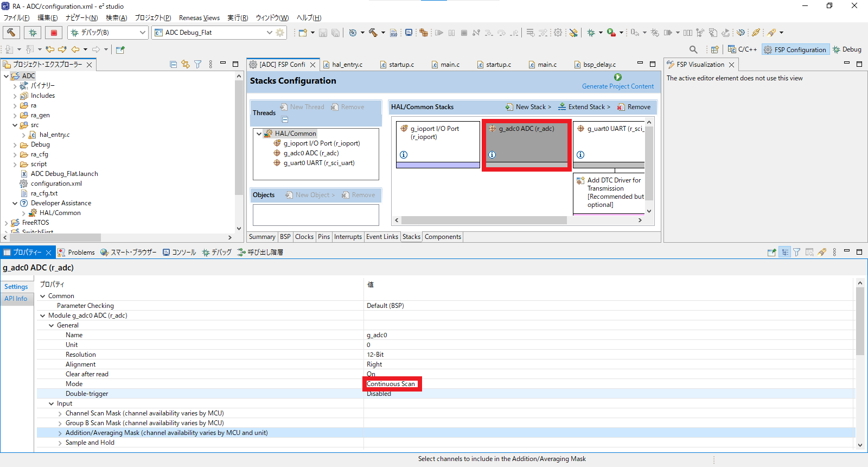
Task: Click the Back navigation yellow arrow
Action: pos(75,49)
